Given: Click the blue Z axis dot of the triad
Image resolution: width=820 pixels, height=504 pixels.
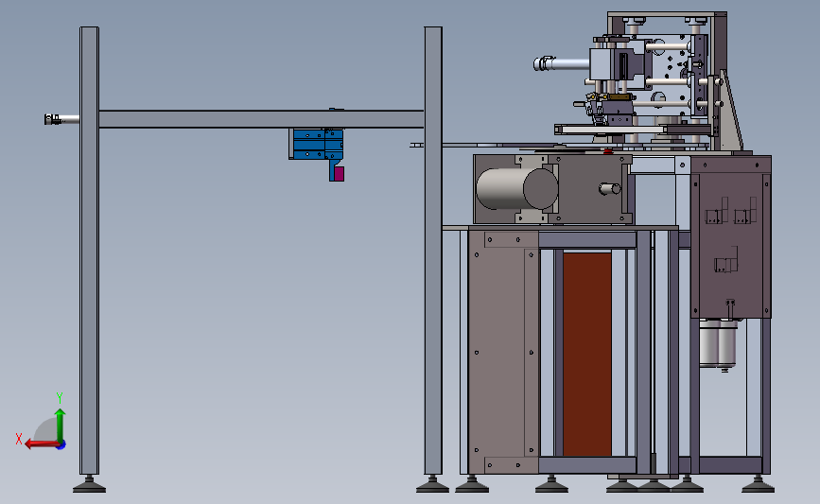Looking at the screenshot, I should coord(61,445).
